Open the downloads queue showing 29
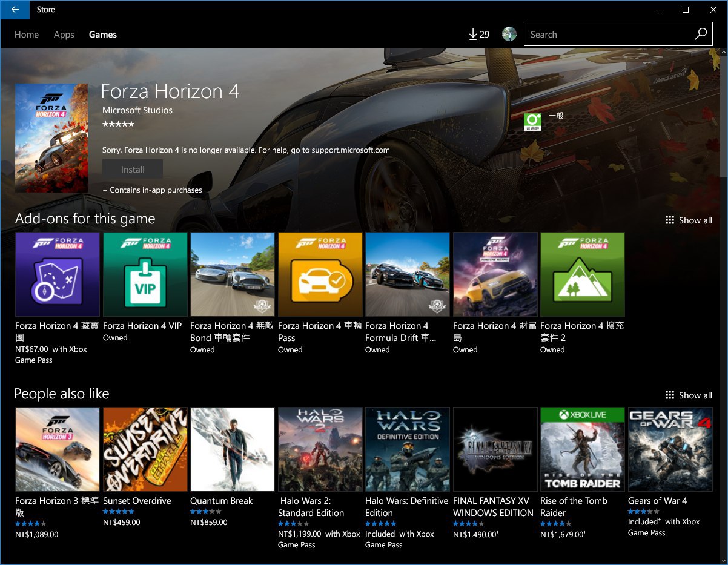728x565 pixels. [x=479, y=35]
